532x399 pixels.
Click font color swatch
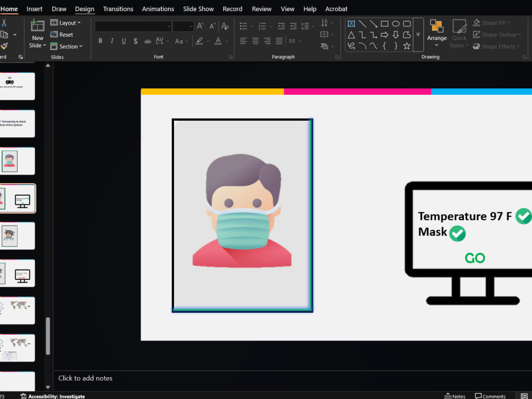click(x=218, y=41)
